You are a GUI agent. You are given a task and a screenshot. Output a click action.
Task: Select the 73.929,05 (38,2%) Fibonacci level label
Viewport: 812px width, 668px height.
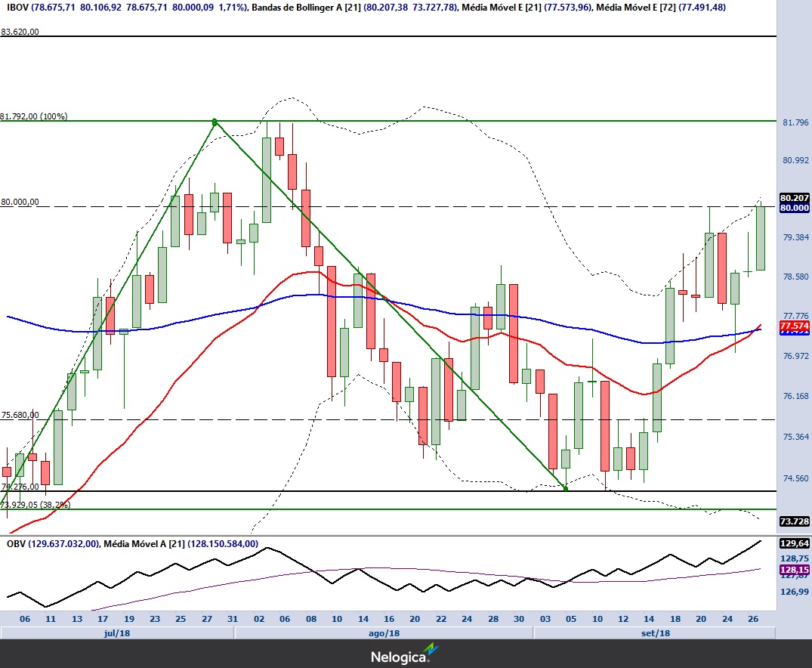point(36,505)
